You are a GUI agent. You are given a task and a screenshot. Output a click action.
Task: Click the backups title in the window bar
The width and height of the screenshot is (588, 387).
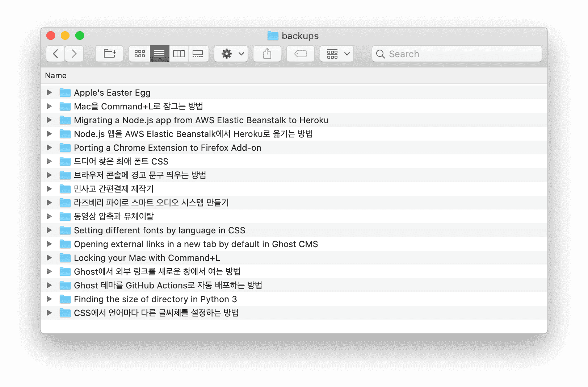coord(299,36)
